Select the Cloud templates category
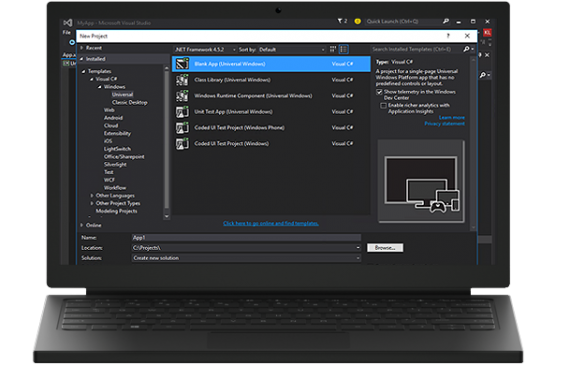 pyautogui.click(x=111, y=125)
